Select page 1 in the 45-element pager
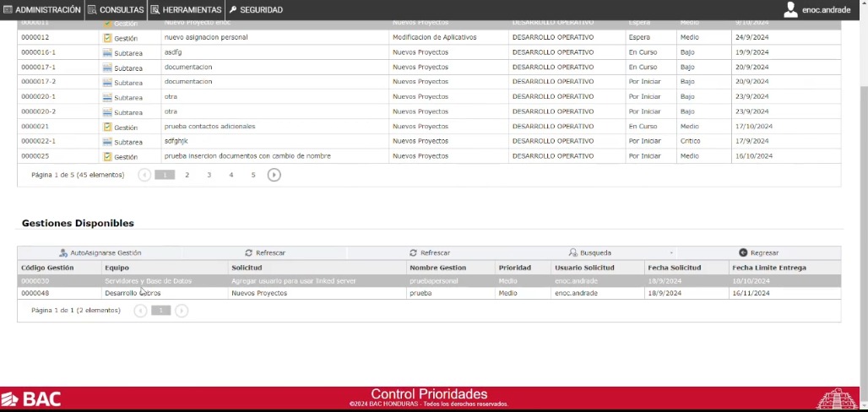 (165, 175)
